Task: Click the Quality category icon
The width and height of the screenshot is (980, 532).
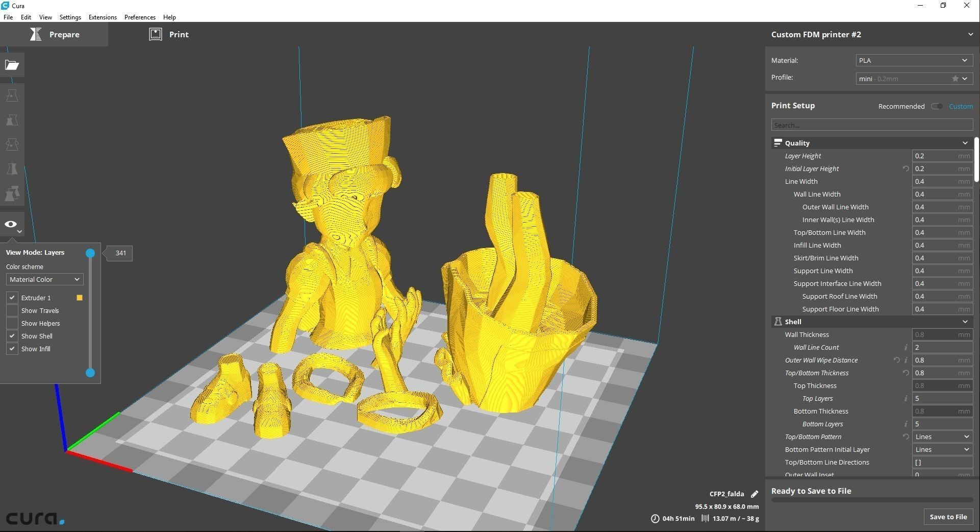Action: coord(778,143)
